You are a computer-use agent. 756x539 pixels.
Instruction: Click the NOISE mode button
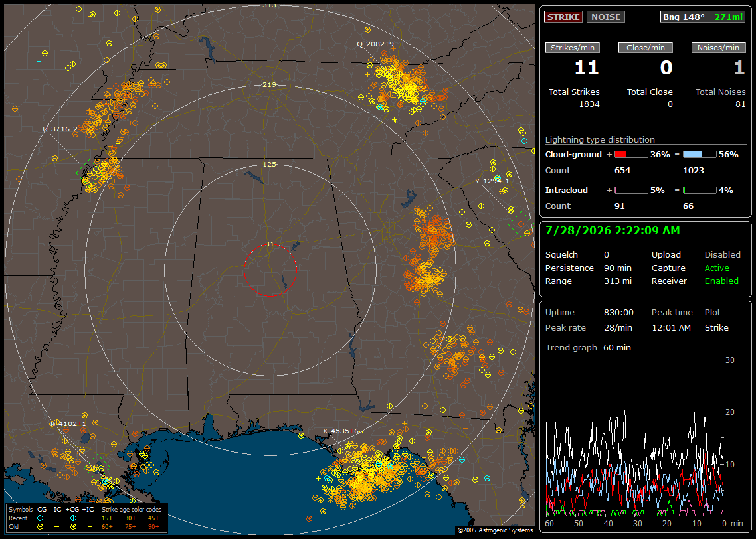(x=606, y=17)
